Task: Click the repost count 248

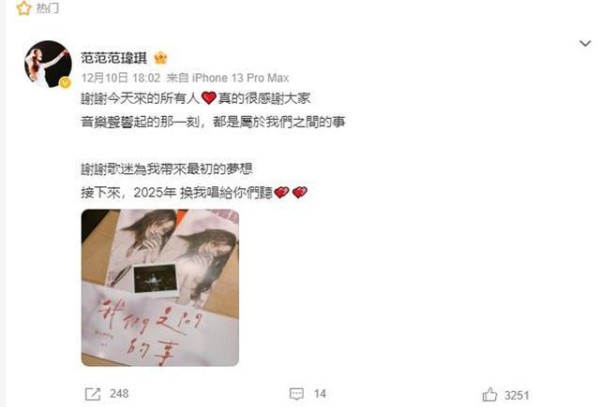Action: tap(119, 394)
